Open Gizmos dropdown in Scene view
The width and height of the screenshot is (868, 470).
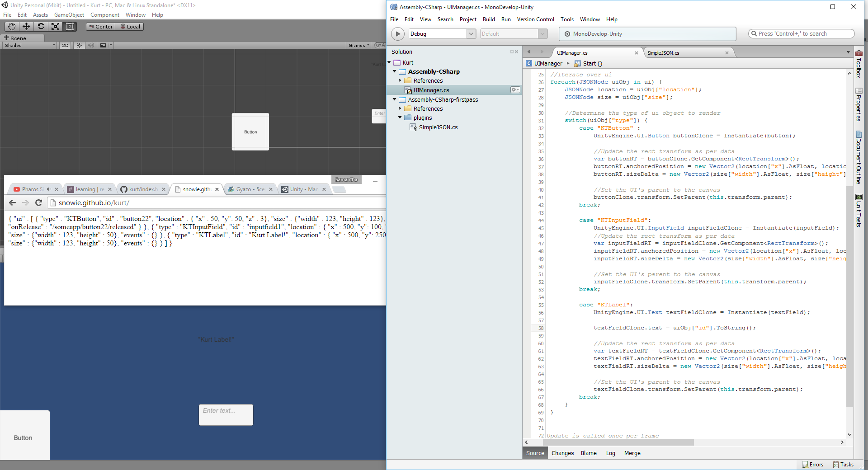[x=359, y=45]
